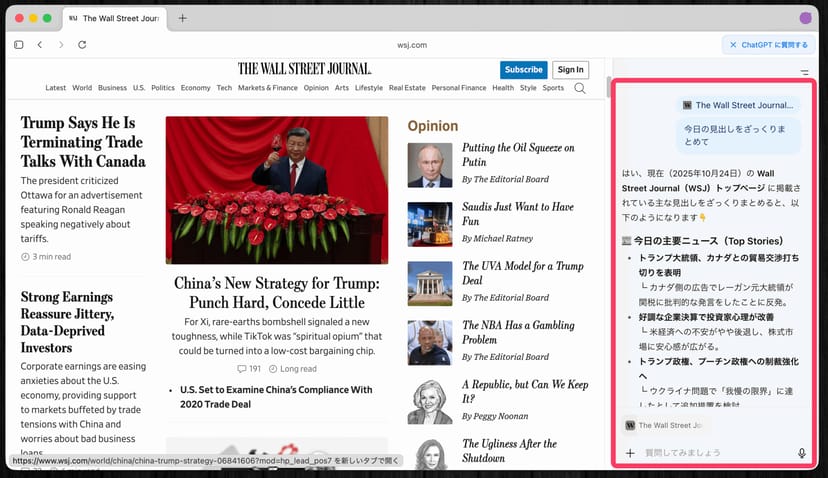
Task: Click the chat message input field
Action: tap(710, 453)
